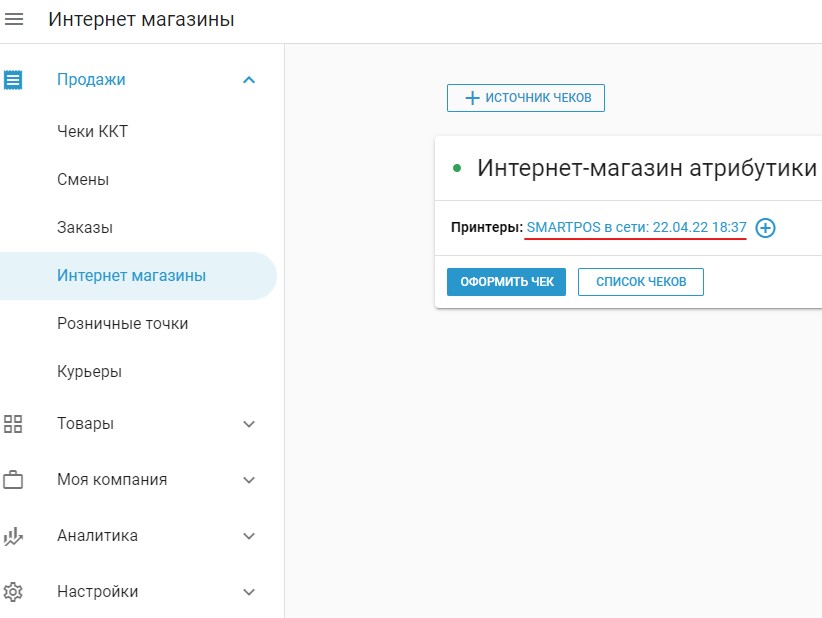The width and height of the screenshot is (822, 618).
Task: Select Заказы in the sidebar
Action: 85,228
